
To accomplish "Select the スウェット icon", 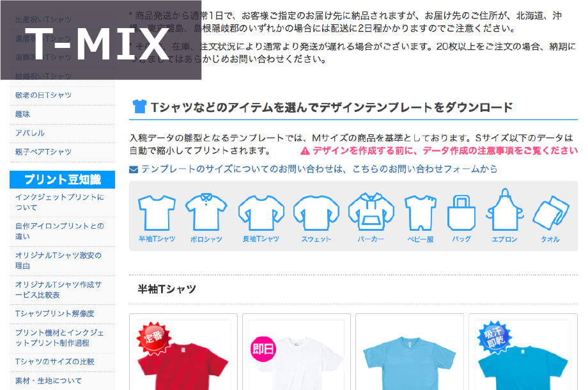I will pos(316,219).
